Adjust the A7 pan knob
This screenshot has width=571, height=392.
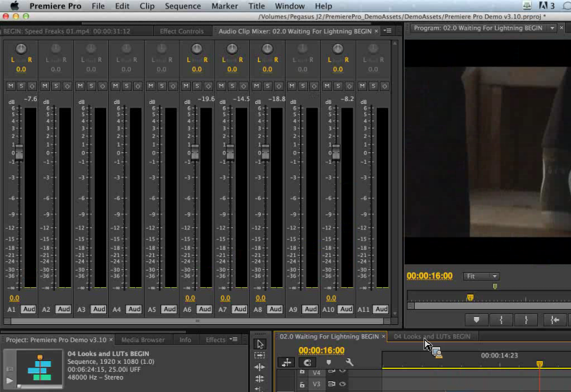tap(232, 48)
